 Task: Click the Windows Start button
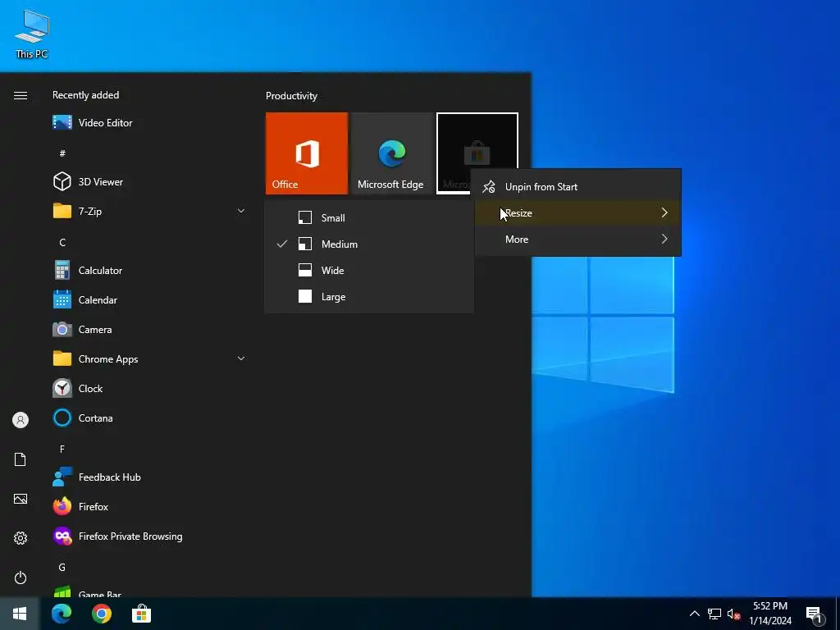tap(20, 614)
